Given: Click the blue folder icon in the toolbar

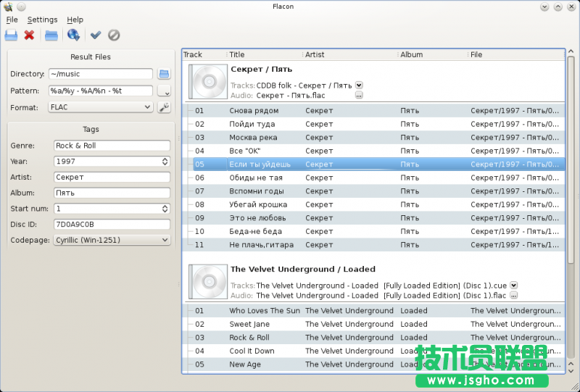Looking at the screenshot, I should click(x=51, y=35).
